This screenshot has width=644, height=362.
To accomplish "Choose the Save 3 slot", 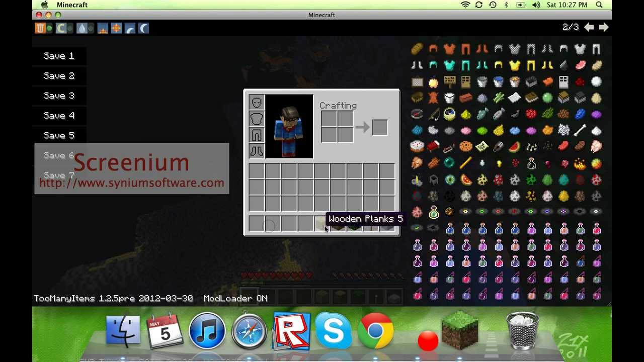I will click(x=59, y=96).
